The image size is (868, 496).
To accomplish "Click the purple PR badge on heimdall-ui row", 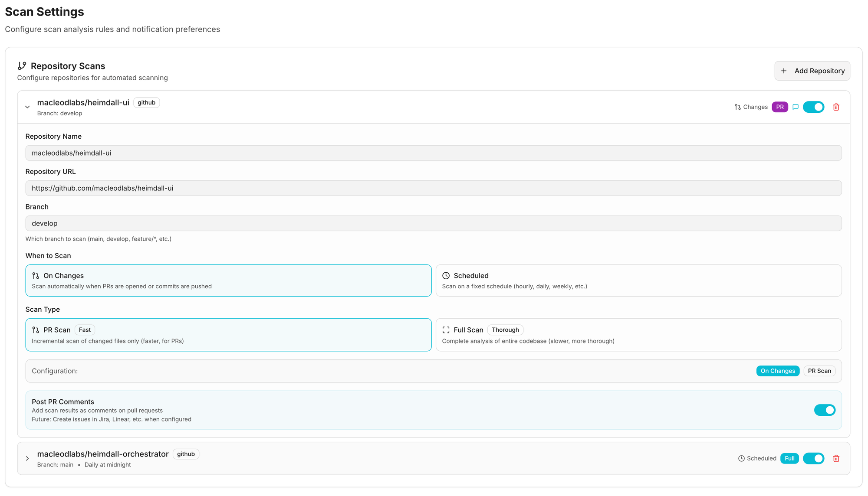I will tap(780, 107).
